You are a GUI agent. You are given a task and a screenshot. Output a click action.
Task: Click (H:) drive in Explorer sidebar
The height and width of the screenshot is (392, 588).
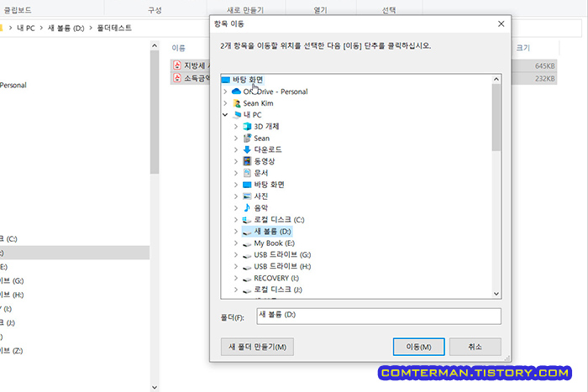(11, 295)
